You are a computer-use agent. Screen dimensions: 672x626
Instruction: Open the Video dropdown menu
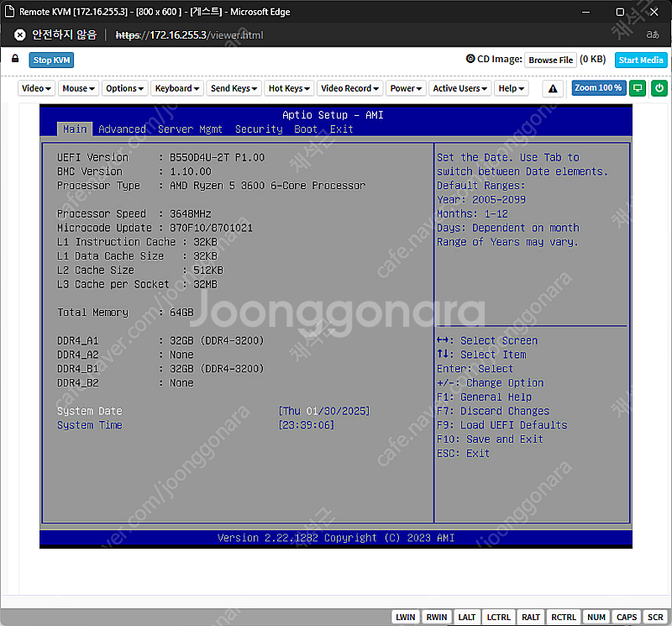[36, 88]
